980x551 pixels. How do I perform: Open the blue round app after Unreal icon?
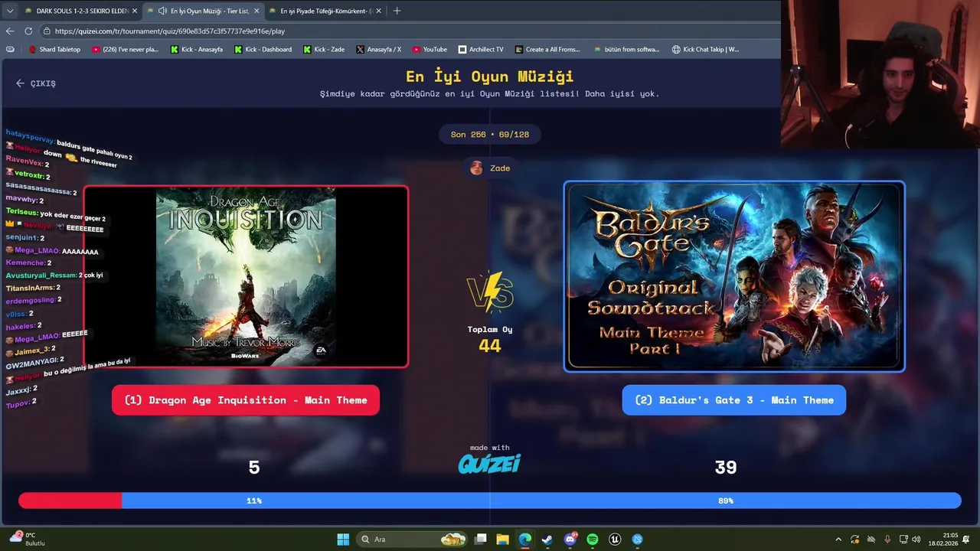click(x=638, y=540)
